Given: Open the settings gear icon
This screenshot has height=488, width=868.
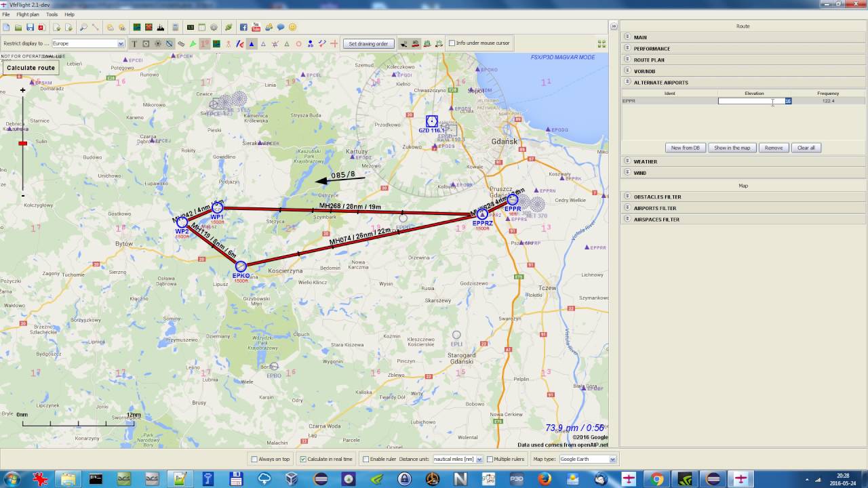Looking at the screenshot, I should [214, 27].
